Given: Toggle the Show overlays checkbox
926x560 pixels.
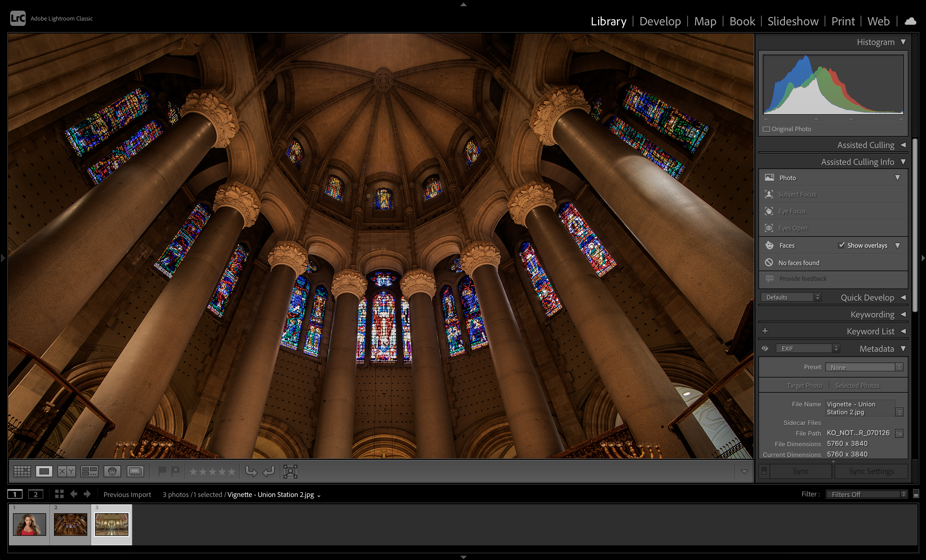Looking at the screenshot, I should pyautogui.click(x=842, y=245).
